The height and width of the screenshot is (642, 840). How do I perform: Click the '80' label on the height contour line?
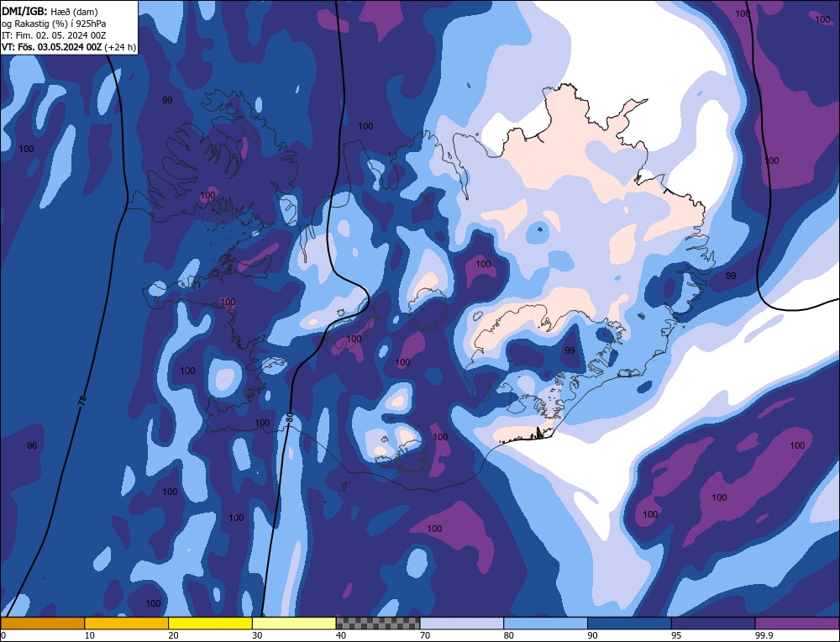[289, 418]
